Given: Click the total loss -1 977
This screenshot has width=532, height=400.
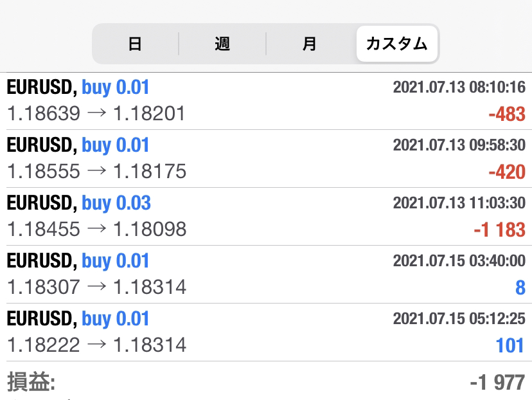Looking at the screenshot, I should pyautogui.click(x=497, y=383).
